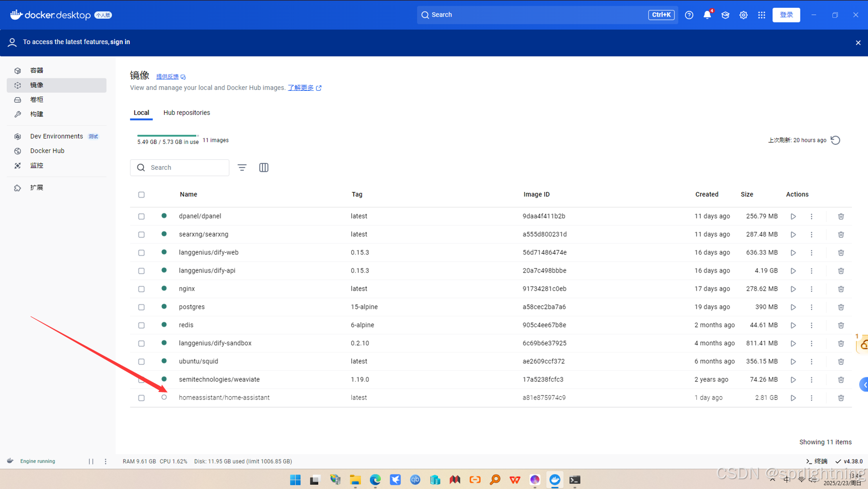The width and height of the screenshot is (868, 489).
Task: Check the langgenius/dify-web row checkbox
Action: point(141,253)
